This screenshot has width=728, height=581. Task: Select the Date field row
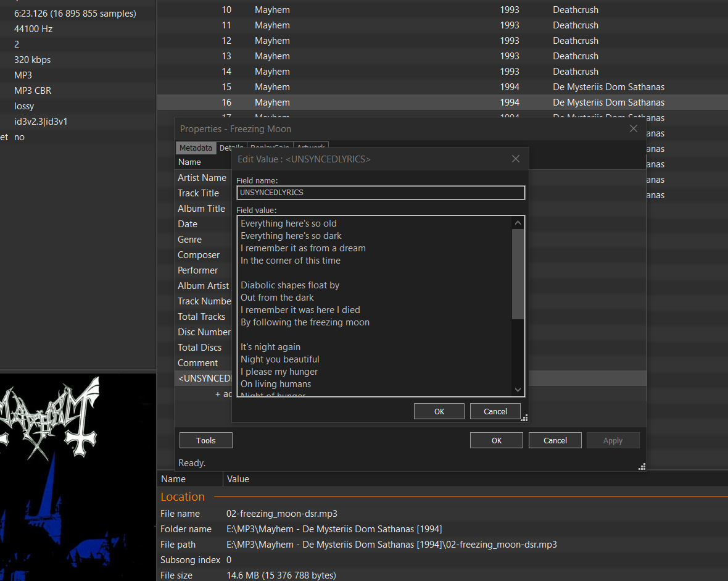204,224
